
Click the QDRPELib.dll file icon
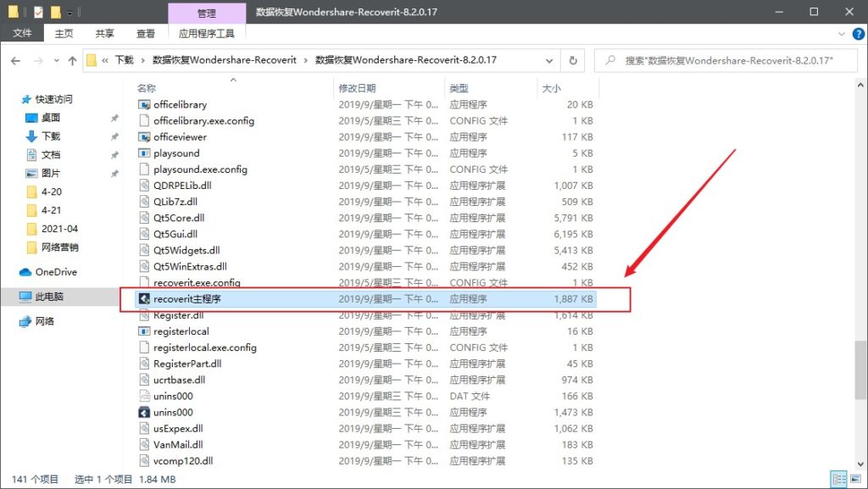click(144, 186)
